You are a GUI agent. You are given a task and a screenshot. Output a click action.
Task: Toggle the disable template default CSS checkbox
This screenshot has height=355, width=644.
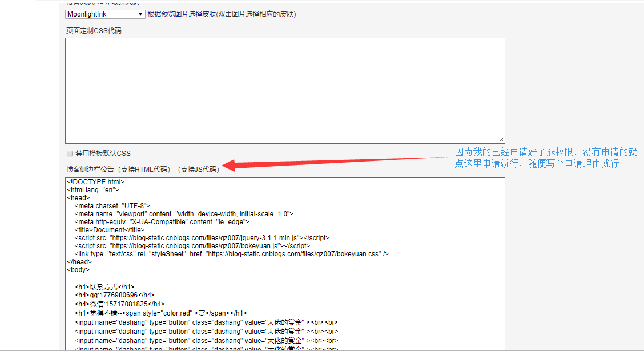coord(70,154)
